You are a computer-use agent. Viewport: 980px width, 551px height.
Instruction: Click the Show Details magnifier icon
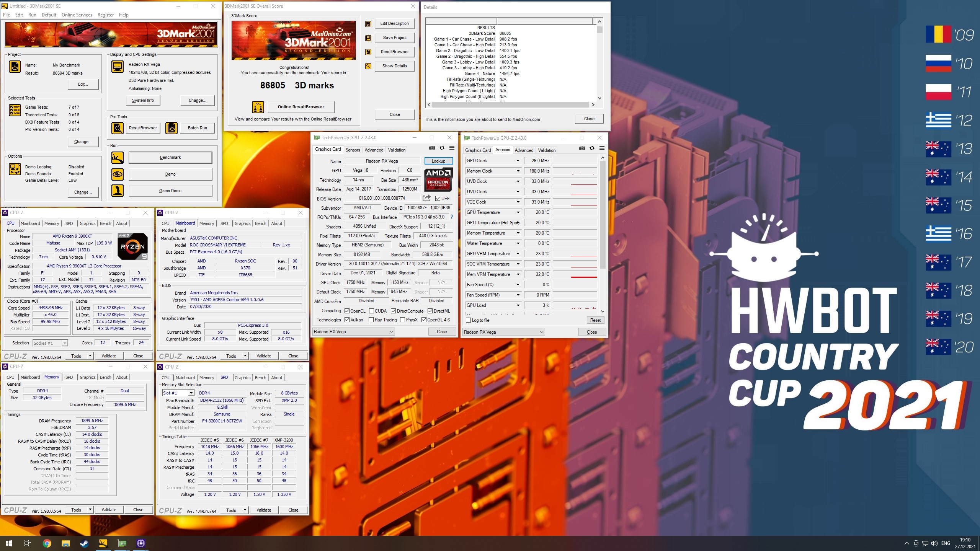368,66
